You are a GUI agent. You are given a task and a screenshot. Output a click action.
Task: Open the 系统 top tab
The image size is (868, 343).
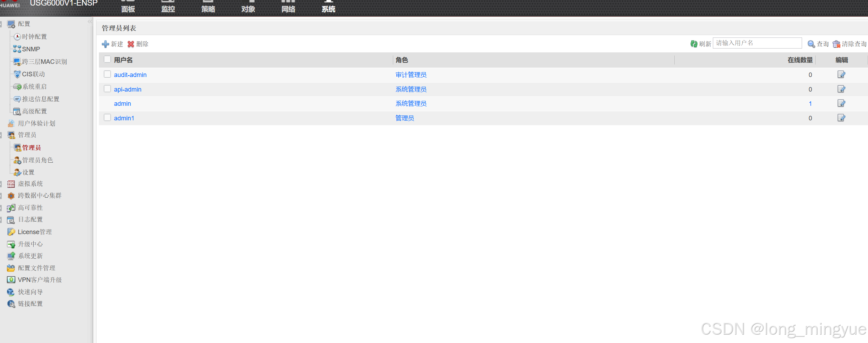328,7
